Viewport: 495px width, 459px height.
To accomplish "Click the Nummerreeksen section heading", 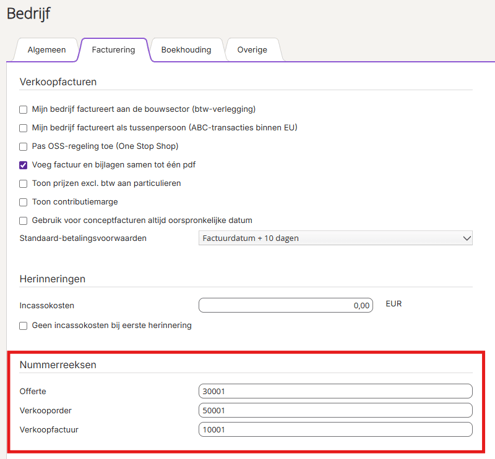I will [x=58, y=365].
